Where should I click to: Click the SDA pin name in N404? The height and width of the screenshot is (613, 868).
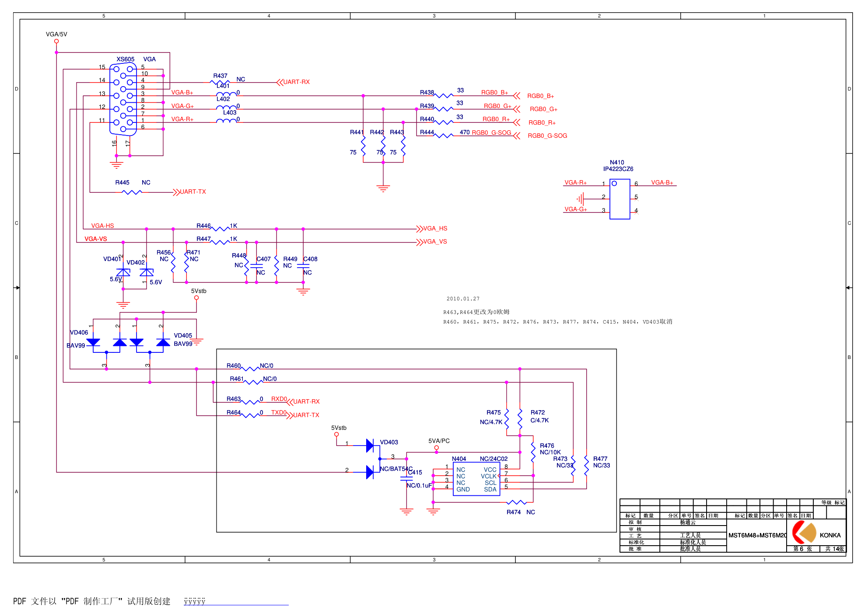[490, 489]
